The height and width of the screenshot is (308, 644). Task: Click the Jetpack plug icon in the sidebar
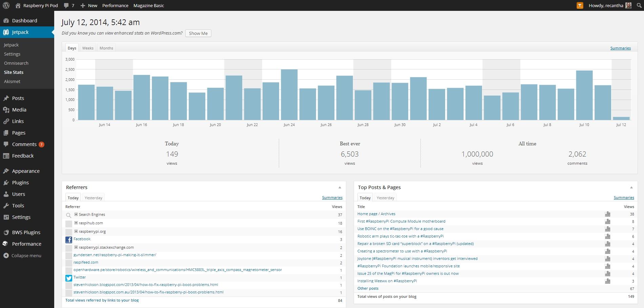pyautogui.click(x=6, y=32)
